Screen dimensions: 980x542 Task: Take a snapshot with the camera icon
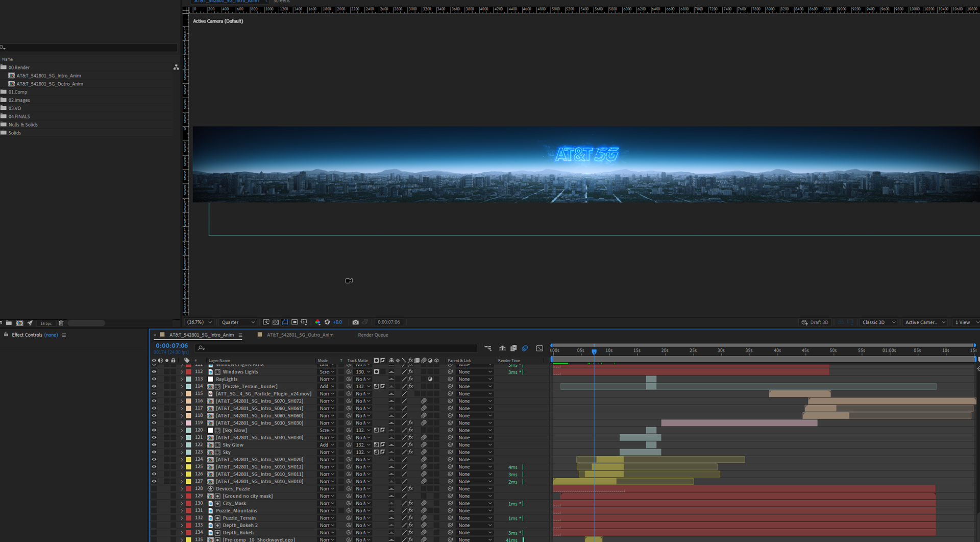click(356, 322)
